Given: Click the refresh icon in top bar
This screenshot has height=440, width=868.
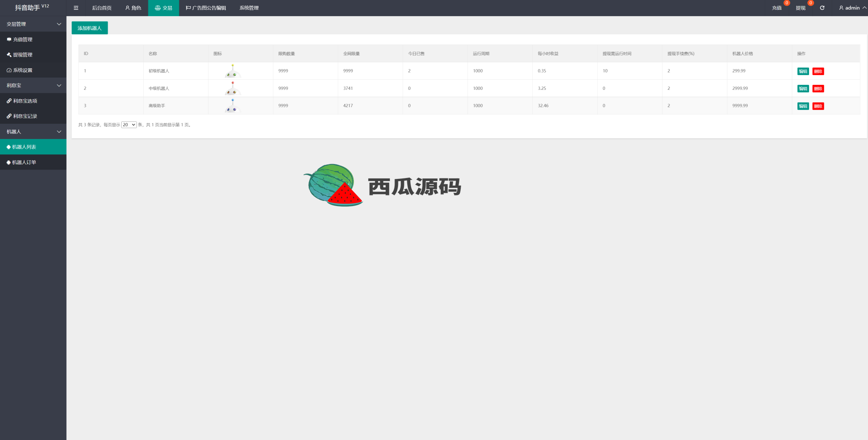Looking at the screenshot, I should tap(822, 8).
